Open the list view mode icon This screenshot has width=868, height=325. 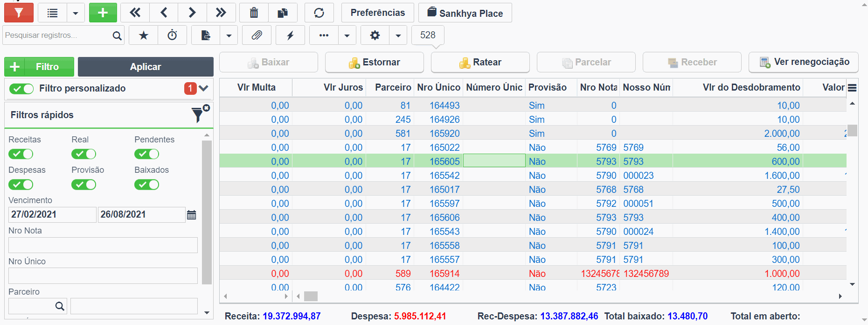pos(53,13)
